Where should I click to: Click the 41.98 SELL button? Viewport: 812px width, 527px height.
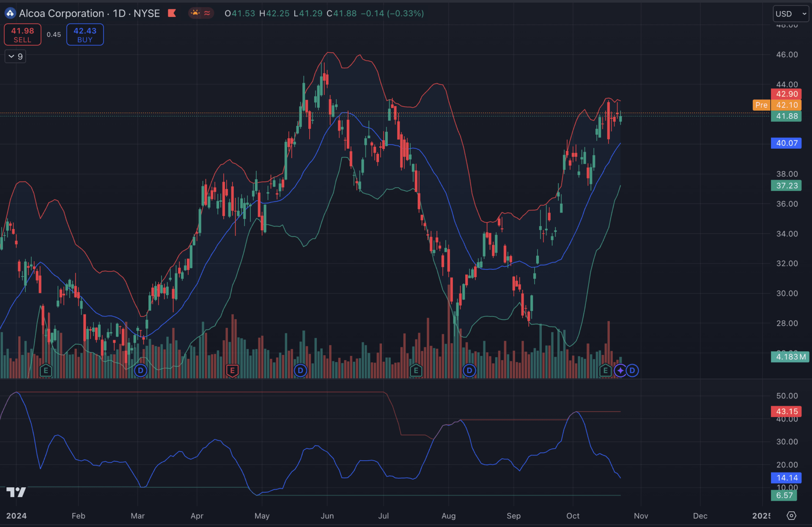point(22,35)
